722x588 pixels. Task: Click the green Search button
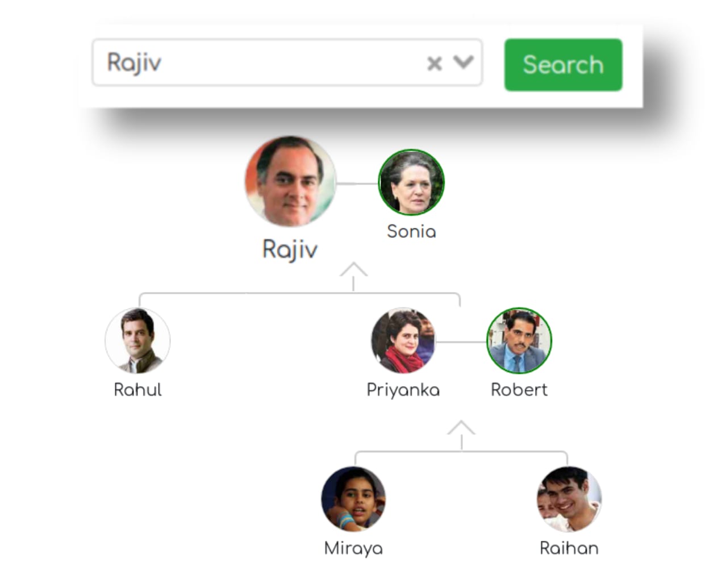click(x=563, y=65)
